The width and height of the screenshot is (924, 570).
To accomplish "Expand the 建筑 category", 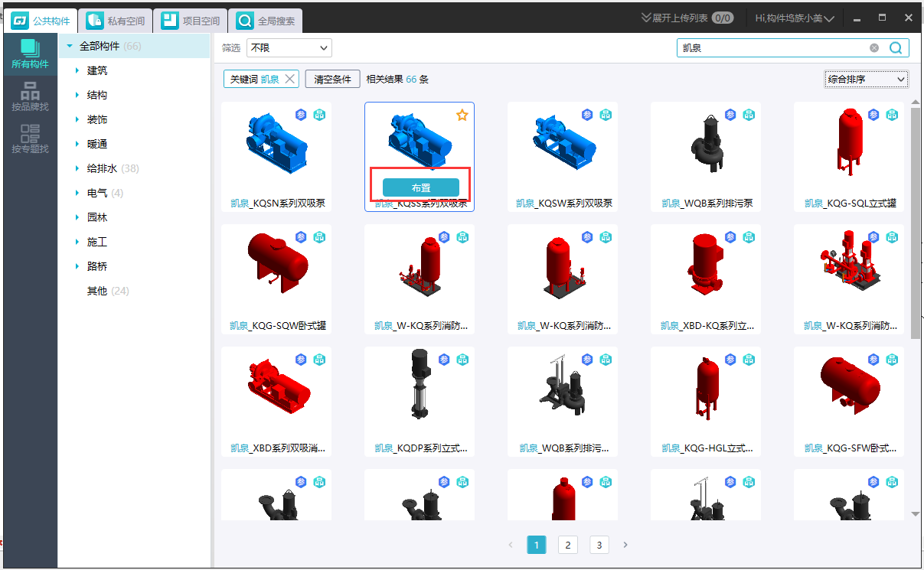I will tap(77, 70).
